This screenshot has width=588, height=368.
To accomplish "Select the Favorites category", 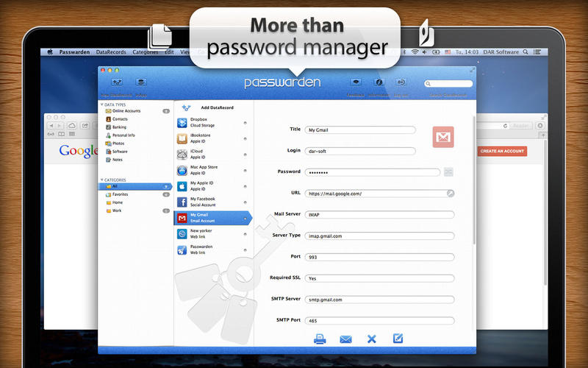I will (x=135, y=194).
